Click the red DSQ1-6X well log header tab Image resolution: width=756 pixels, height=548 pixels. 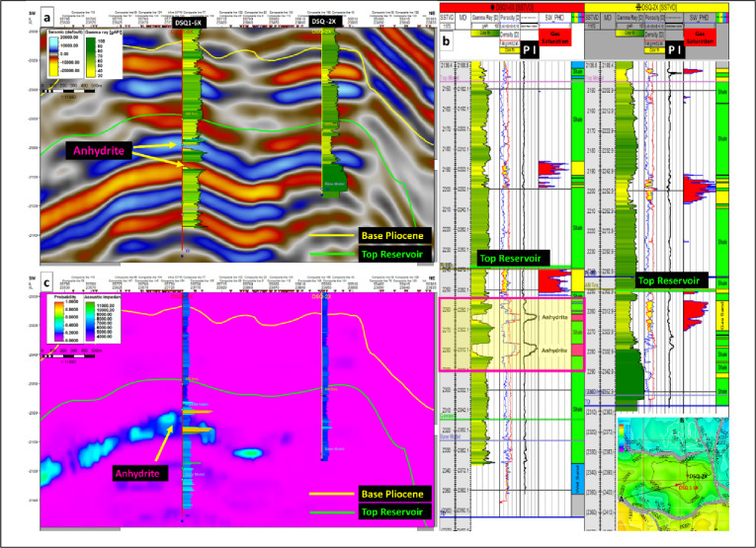(x=511, y=7)
